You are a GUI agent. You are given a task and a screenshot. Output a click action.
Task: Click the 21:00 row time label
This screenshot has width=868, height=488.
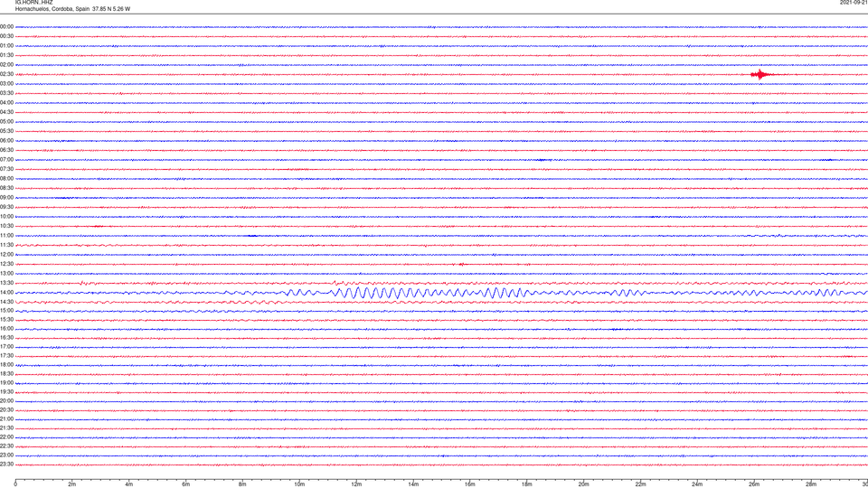pos(6,418)
